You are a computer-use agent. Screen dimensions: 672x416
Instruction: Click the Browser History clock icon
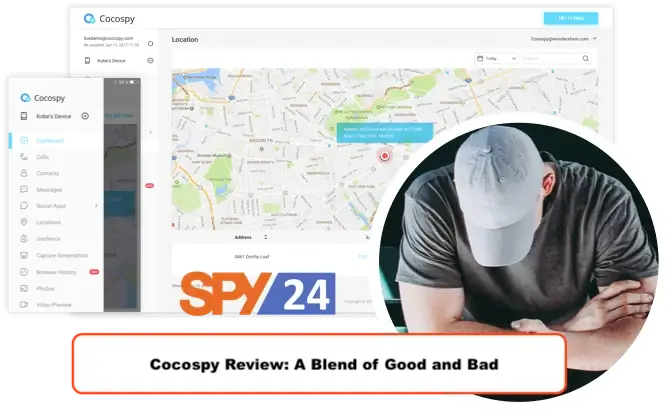[x=24, y=272]
